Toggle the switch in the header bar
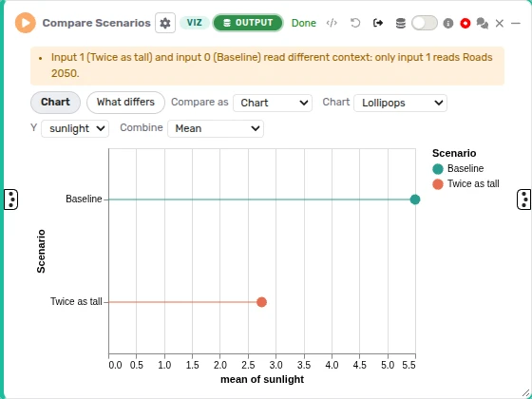The image size is (532, 399). pos(425,23)
